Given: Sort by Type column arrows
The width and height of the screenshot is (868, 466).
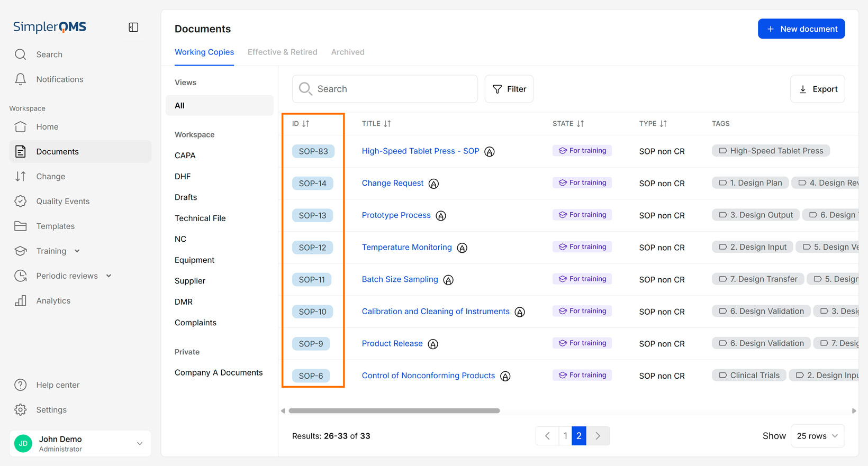Looking at the screenshot, I should [x=664, y=124].
